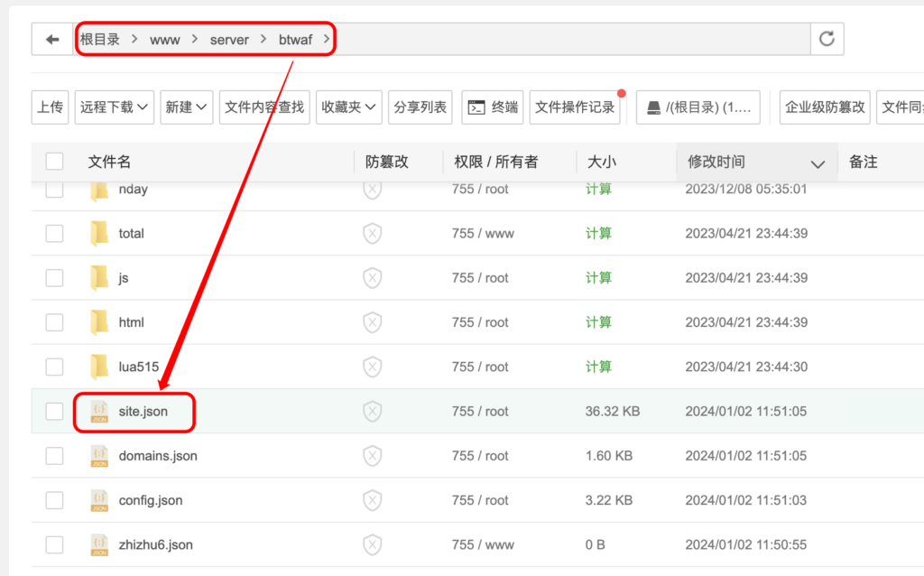
Task: Open the lua515 folder icon
Action: [99, 367]
